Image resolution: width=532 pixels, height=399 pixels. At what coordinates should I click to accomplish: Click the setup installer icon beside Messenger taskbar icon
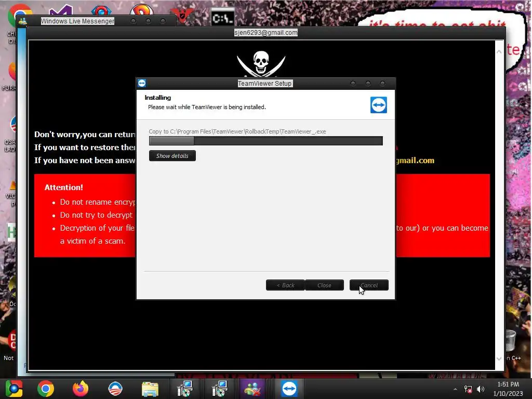(x=220, y=389)
